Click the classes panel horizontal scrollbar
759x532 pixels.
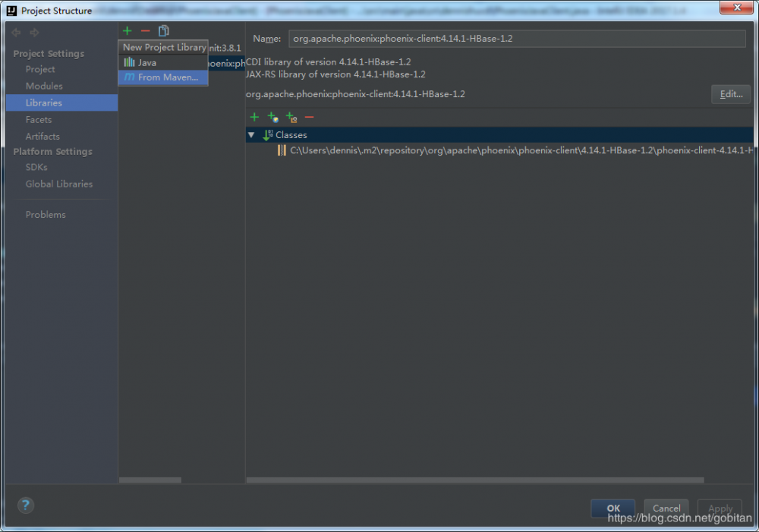[475, 480]
